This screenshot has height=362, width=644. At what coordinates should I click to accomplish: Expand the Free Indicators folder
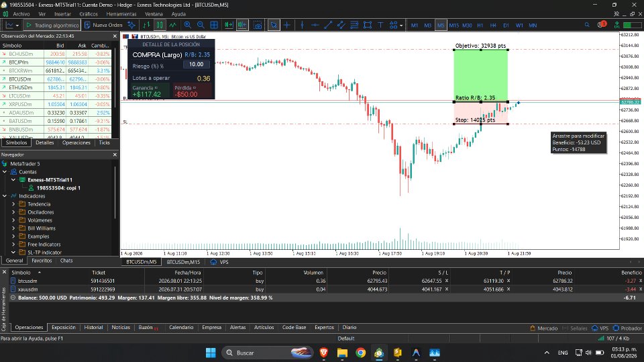[13, 244]
